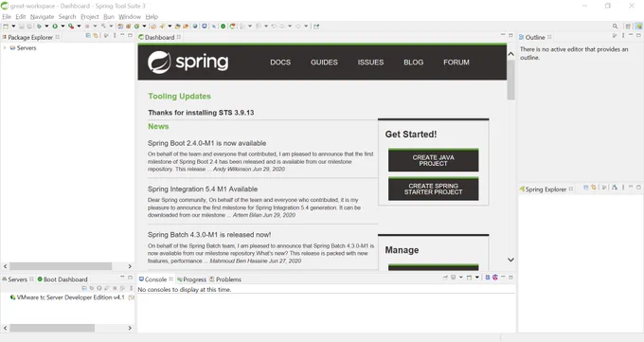This screenshot has width=644, height=342.
Task: Switch to the Servers tab
Action: [18, 279]
